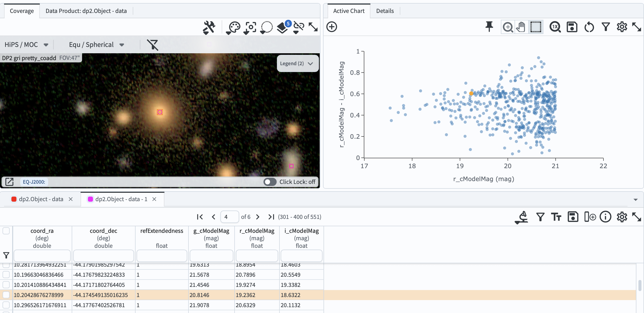The image size is (644, 313).
Task: Check the row with coord_ra 10.201410886434841
Action: 6,285
